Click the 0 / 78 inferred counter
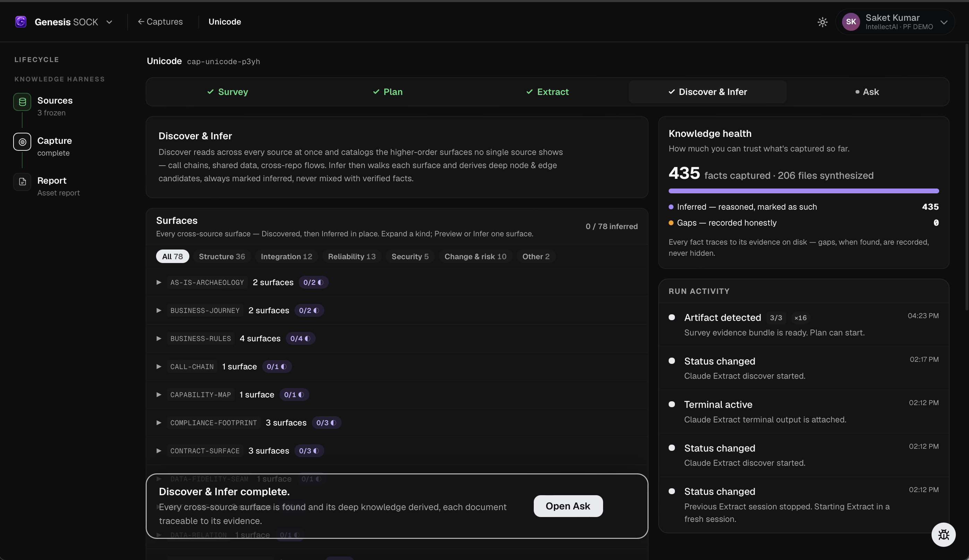The width and height of the screenshot is (969, 560). (x=611, y=226)
